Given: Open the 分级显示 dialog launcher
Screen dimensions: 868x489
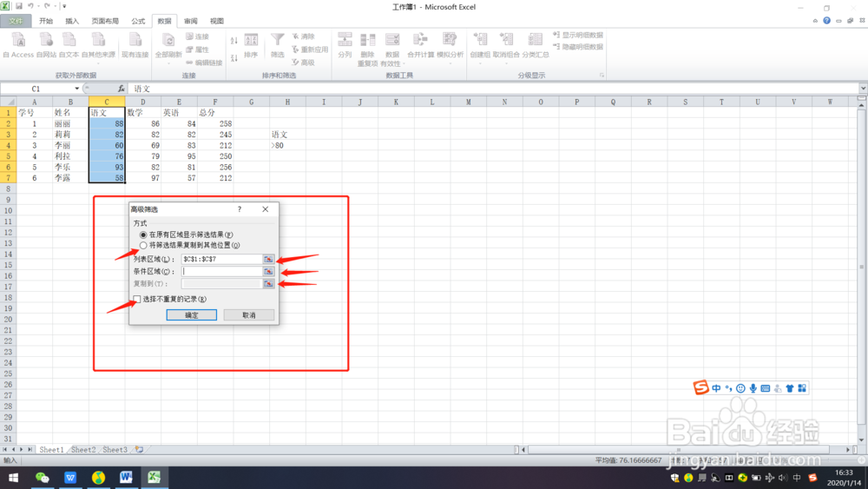Looking at the screenshot, I should [x=602, y=75].
